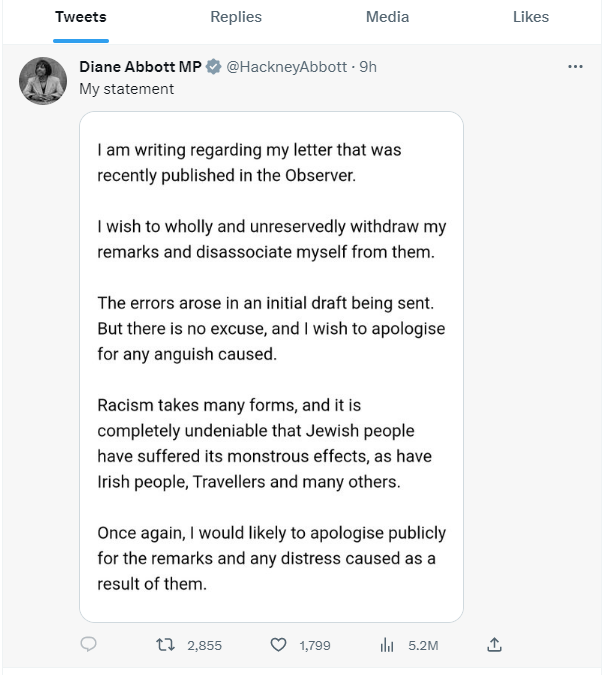Image resolution: width=603 pixels, height=675 pixels.
Task: Click the blue verified badge
Action: pos(212,67)
